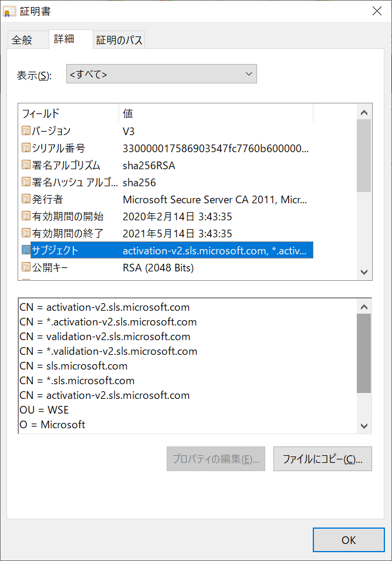392x561 pixels.
Task: Click the disabled プロパティの編集 button
Action: [216, 459]
